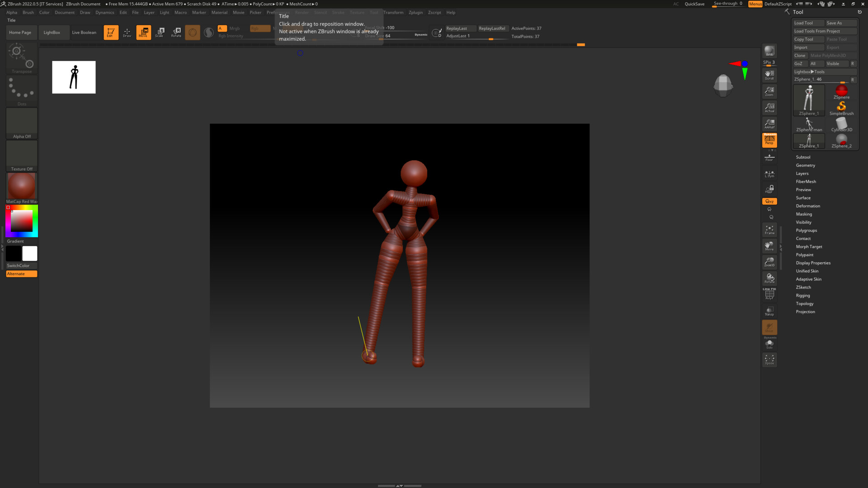
Task: Select the Rotate mode icon
Action: (x=176, y=32)
